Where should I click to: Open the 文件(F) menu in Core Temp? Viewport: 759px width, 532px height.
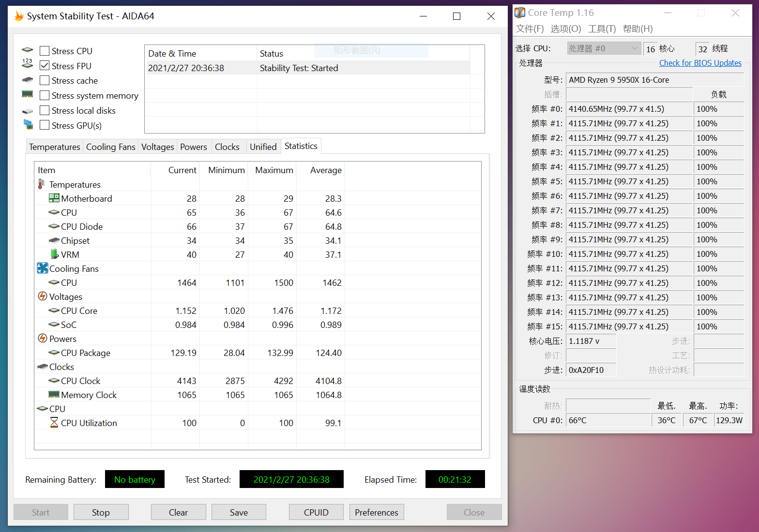point(530,29)
